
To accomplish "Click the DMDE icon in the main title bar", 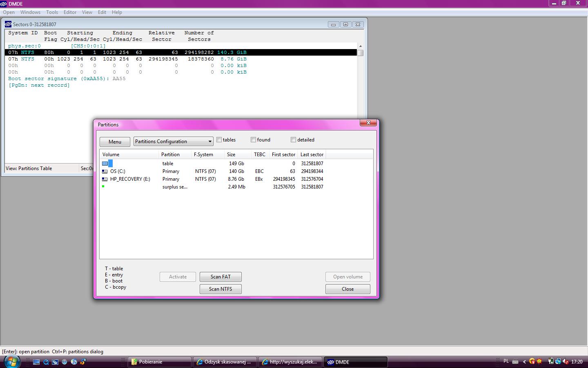I will click(x=4, y=4).
